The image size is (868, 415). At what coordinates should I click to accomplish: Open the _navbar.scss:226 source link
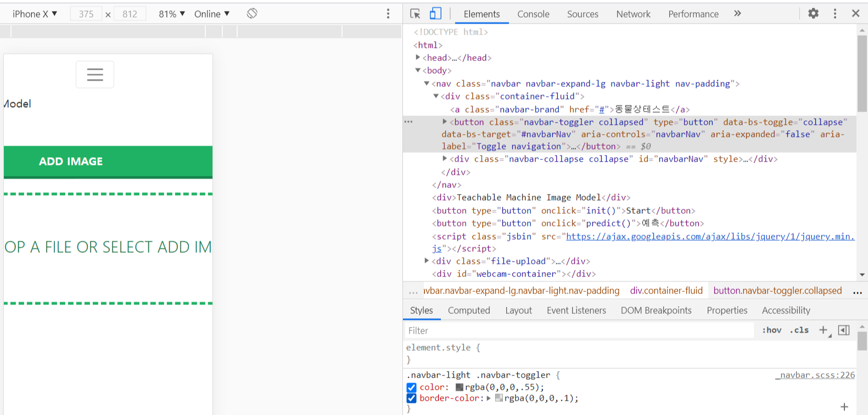pyautogui.click(x=815, y=375)
